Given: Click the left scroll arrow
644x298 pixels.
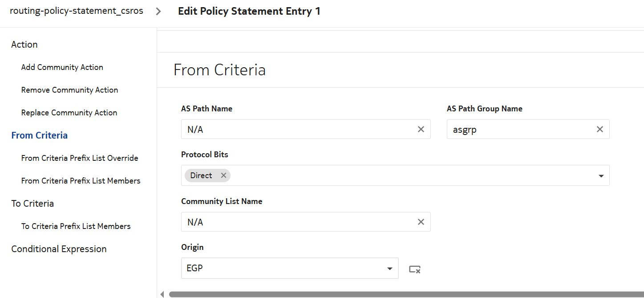Looking at the screenshot, I should (x=162, y=294).
